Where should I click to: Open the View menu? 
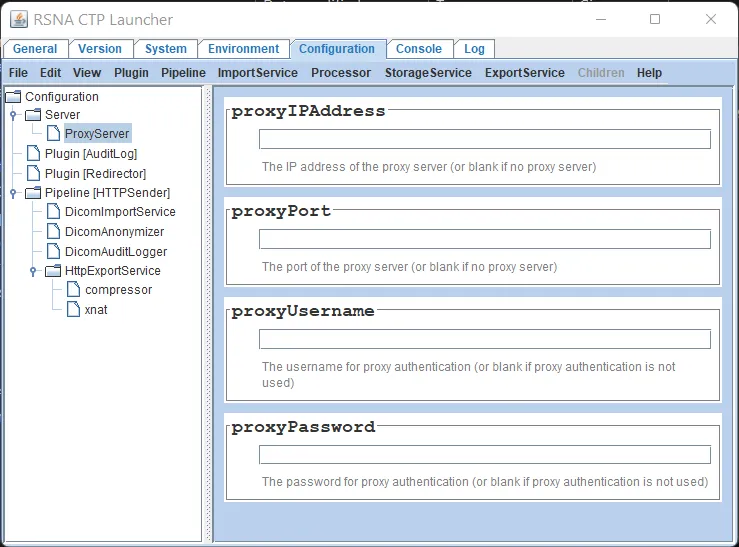click(87, 73)
